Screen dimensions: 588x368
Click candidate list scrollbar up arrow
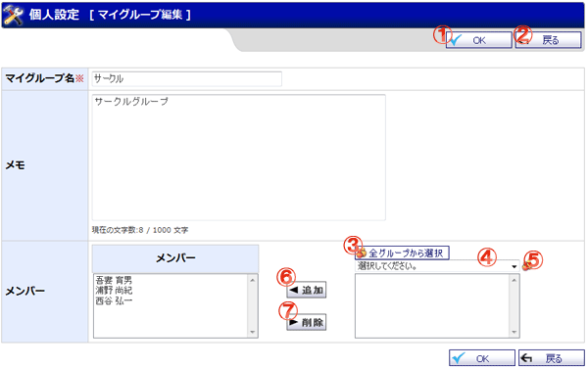(514, 280)
